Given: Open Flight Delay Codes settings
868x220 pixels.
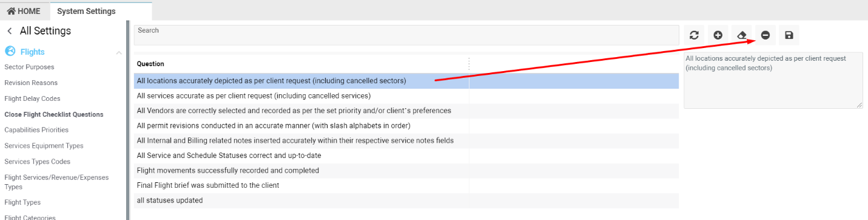Looking at the screenshot, I should coord(32,98).
